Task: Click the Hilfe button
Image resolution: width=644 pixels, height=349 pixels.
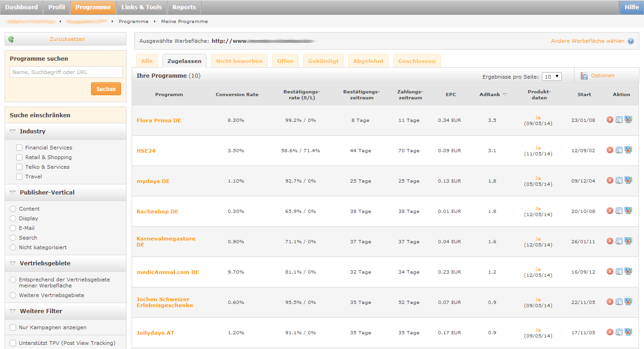Action: tap(632, 7)
